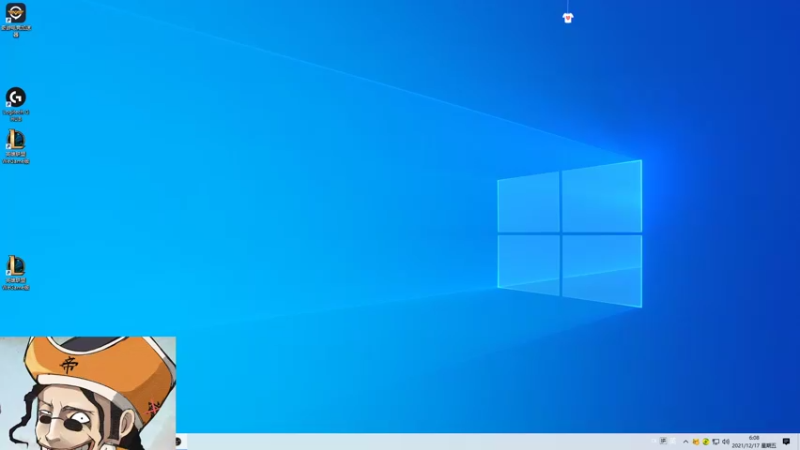Click the orange cat tray icon
800x450 pixels.
696,442
